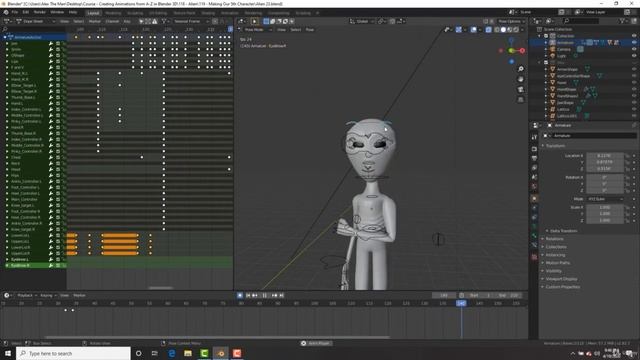
Task: Open the viewport editor type dropdown
Action: coord(242,21)
